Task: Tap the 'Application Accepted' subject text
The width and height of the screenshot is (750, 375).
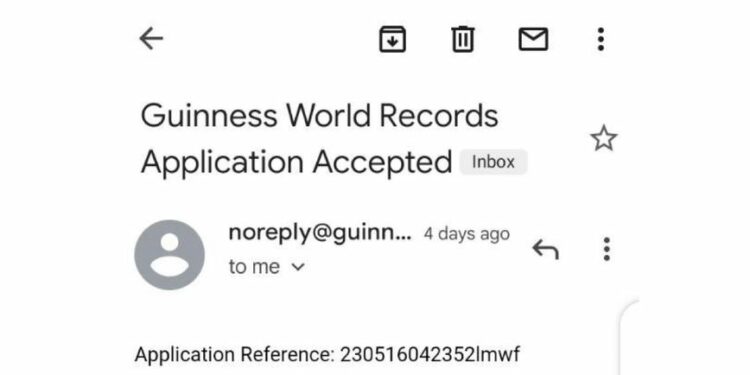Action: (296, 162)
